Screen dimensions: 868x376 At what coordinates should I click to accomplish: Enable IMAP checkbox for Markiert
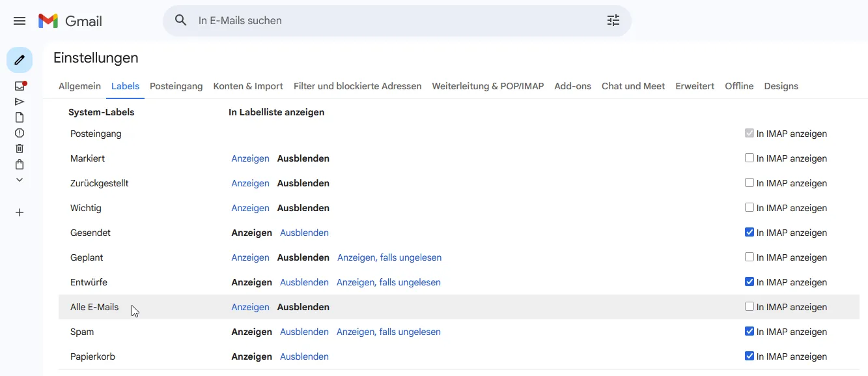pyautogui.click(x=749, y=158)
